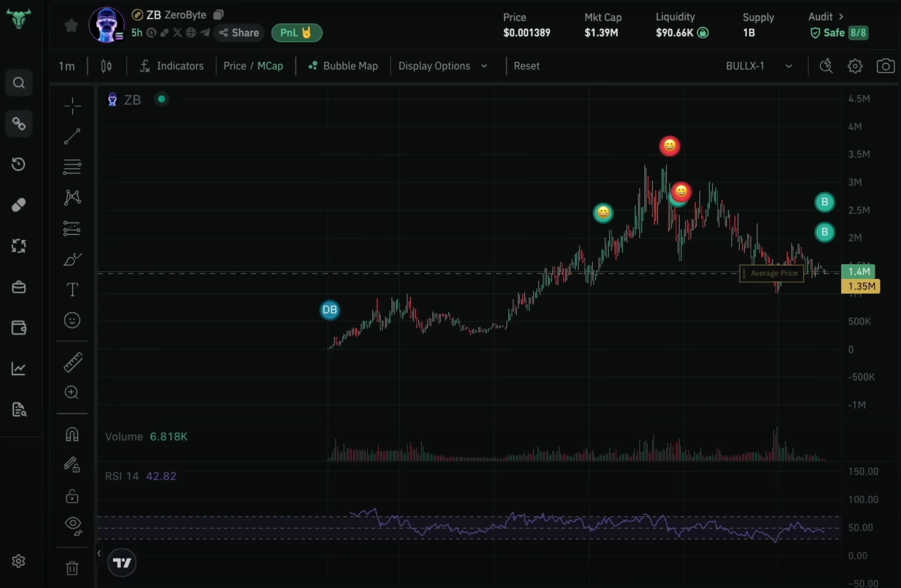The height and width of the screenshot is (588, 901).
Task: Open chart settings via the gear icon
Action: click(855, 66)
